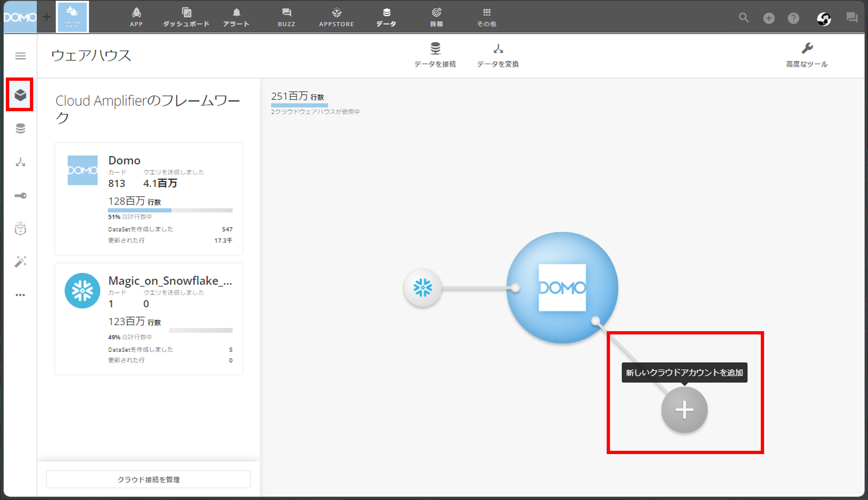The image size is (868, 500).
Task: Click the DOMO logo in top bar
Action: tap(20, 17)
